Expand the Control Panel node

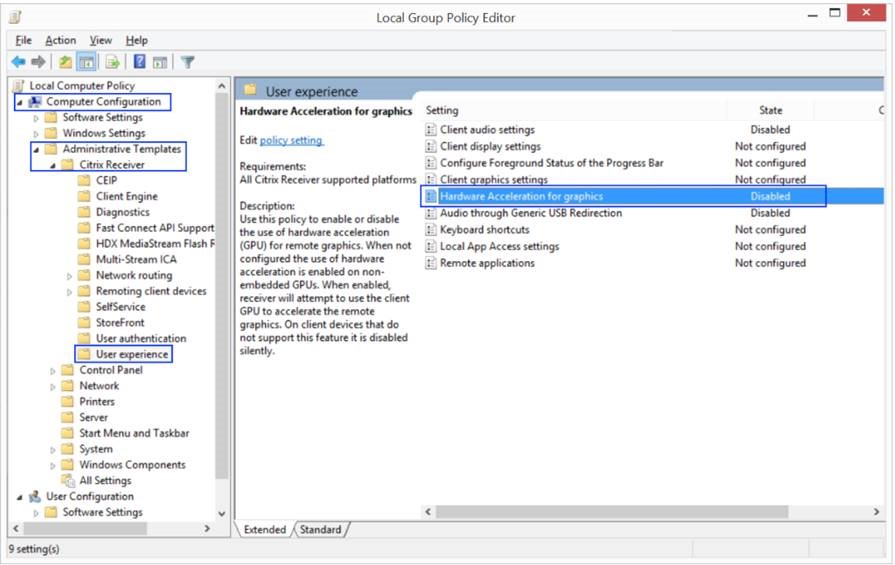tap(53, 371)
